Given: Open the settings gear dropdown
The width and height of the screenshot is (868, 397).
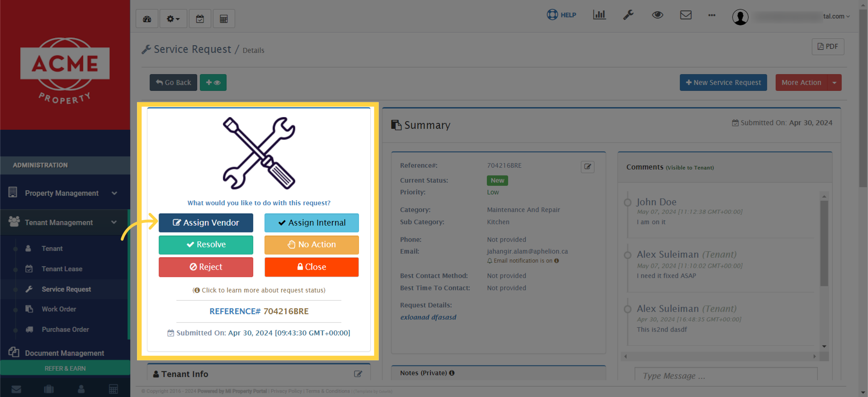Looking at the screenshot, I should [173, 19].
